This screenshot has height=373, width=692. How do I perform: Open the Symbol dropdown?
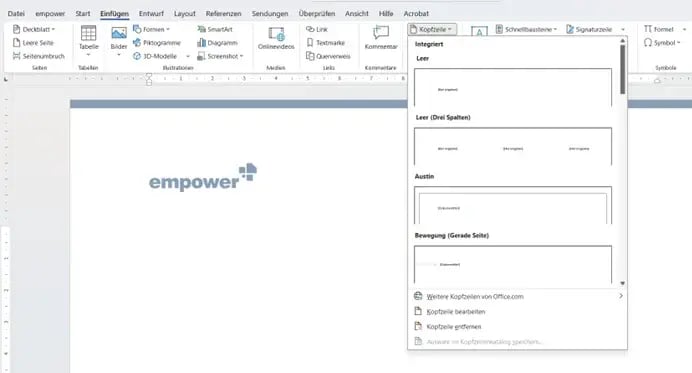662,43
